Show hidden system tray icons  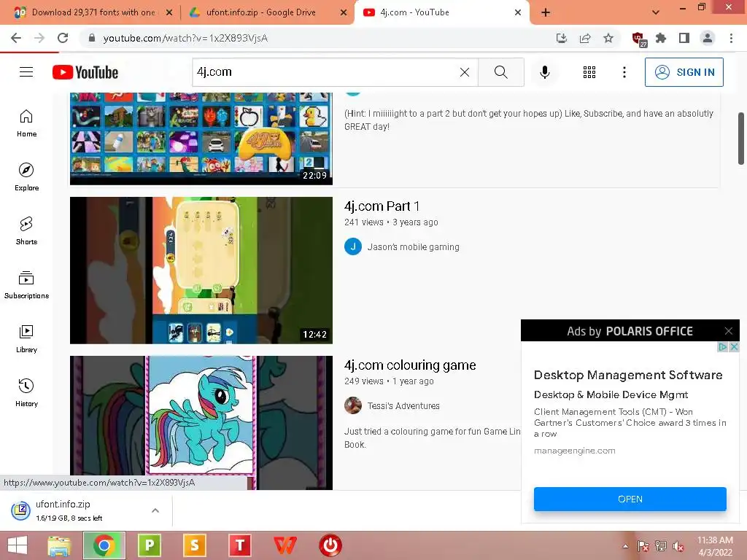click(x=625, y=545)
